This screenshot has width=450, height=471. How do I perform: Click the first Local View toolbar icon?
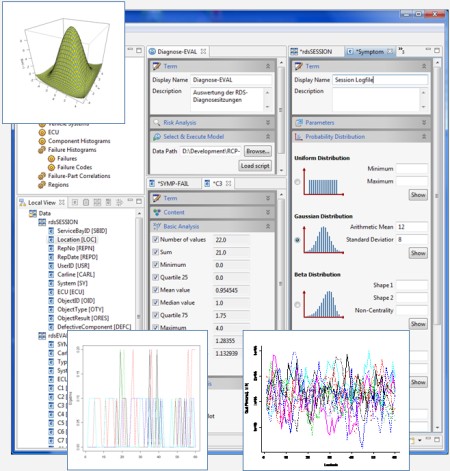pos(75,202)
